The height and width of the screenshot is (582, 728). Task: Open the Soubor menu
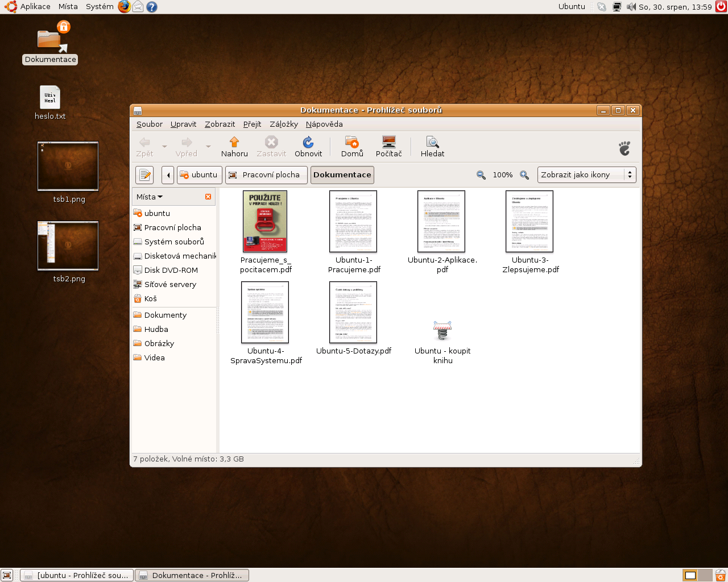point(150,124)
